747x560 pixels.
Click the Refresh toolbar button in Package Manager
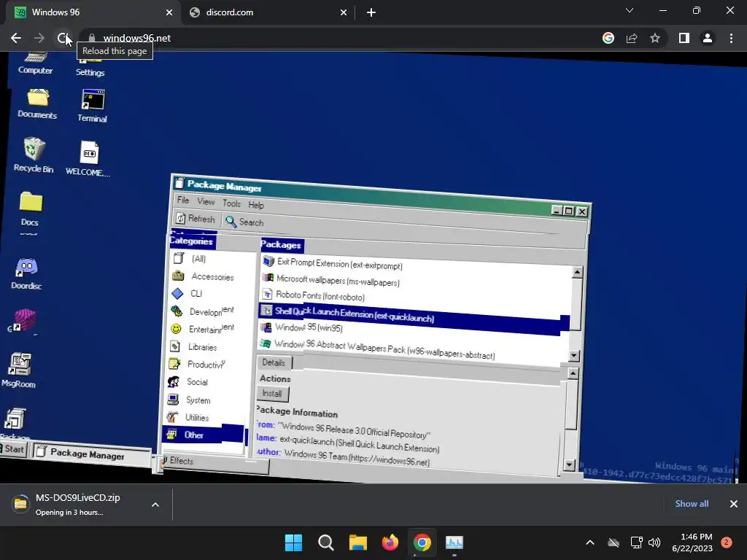coord(196,219)
